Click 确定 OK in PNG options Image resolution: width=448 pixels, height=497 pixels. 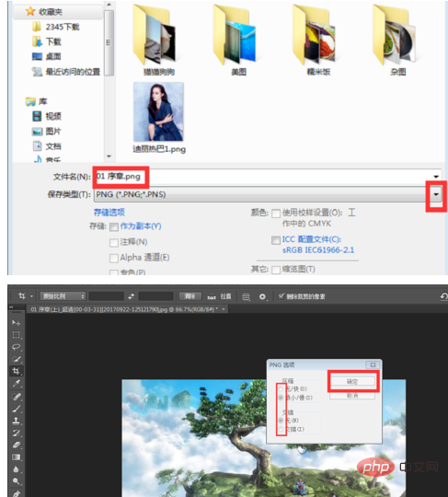[352, 382]
